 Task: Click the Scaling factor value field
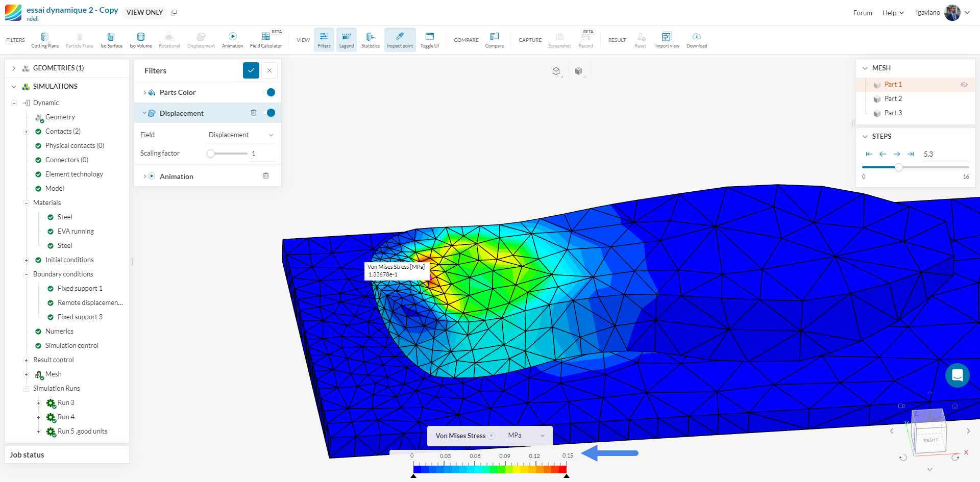pyautogui.click(x=262, y=154)
